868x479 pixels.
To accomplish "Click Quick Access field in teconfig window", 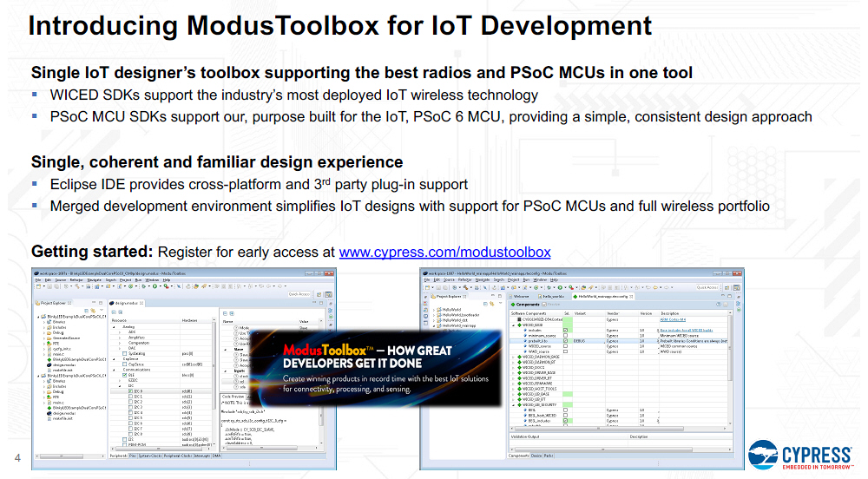I will pyautogui.click(x=707, y=287).
